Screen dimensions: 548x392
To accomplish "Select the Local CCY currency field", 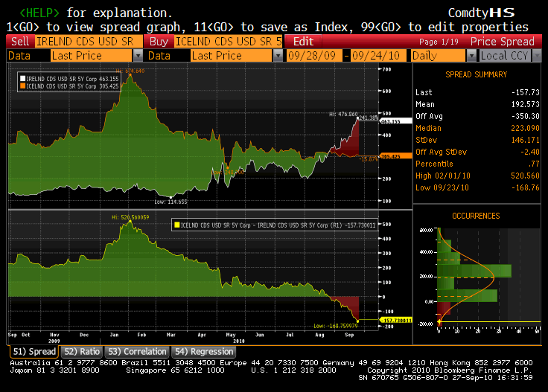I will coord(505,56).
